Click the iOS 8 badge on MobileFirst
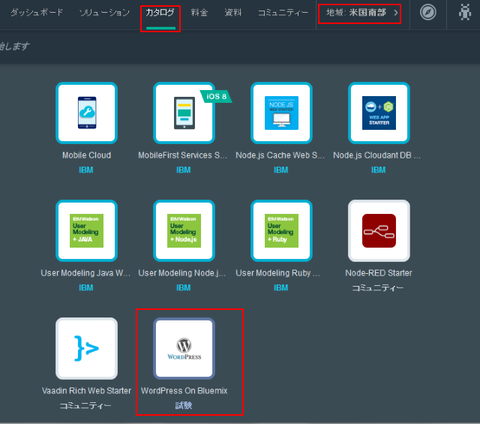The image size is (480, 424). pos(216,96)
